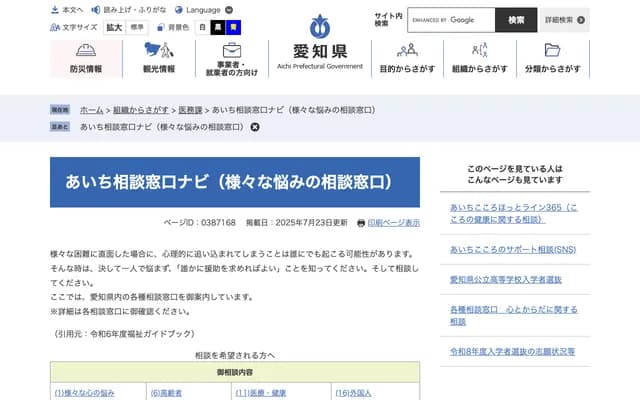
Task: Open the 印刷ページ表示 print link
Action: [393, 223]
